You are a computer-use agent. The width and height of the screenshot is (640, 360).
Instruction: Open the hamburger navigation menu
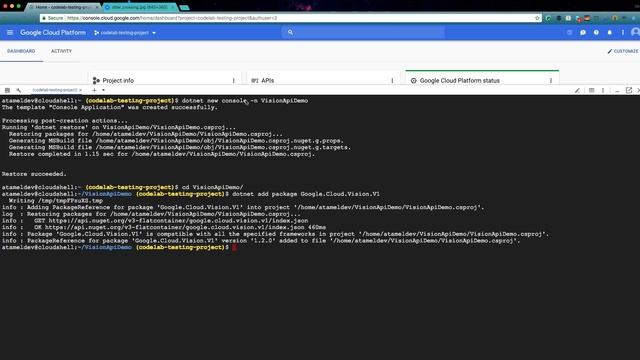pyautogui.click(x=10, y=32)
